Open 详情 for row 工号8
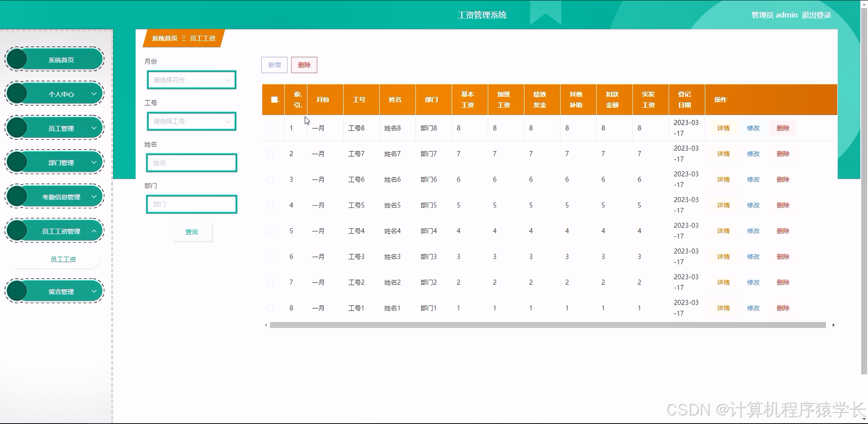 point(723,128)
